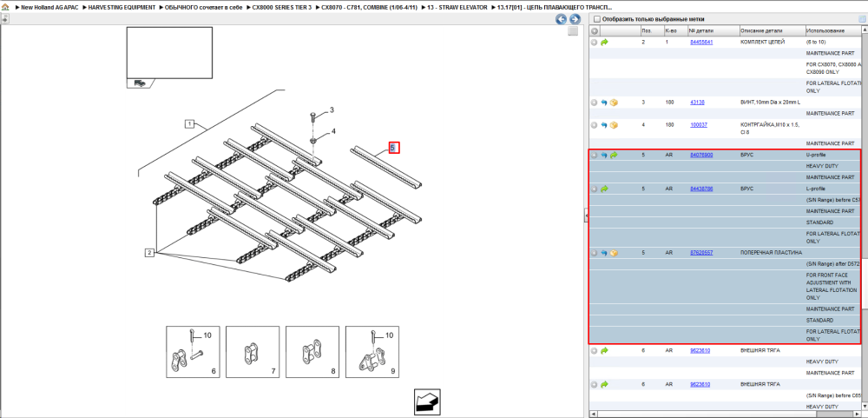Collapse the parts panel using the splitter handle

(x=586, y=216)
